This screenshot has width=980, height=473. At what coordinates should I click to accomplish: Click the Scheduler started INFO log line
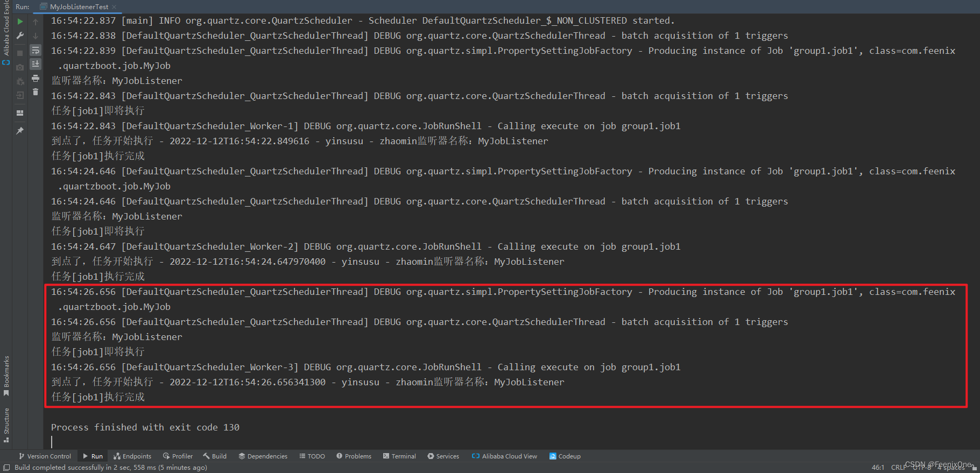click(363, 20)
